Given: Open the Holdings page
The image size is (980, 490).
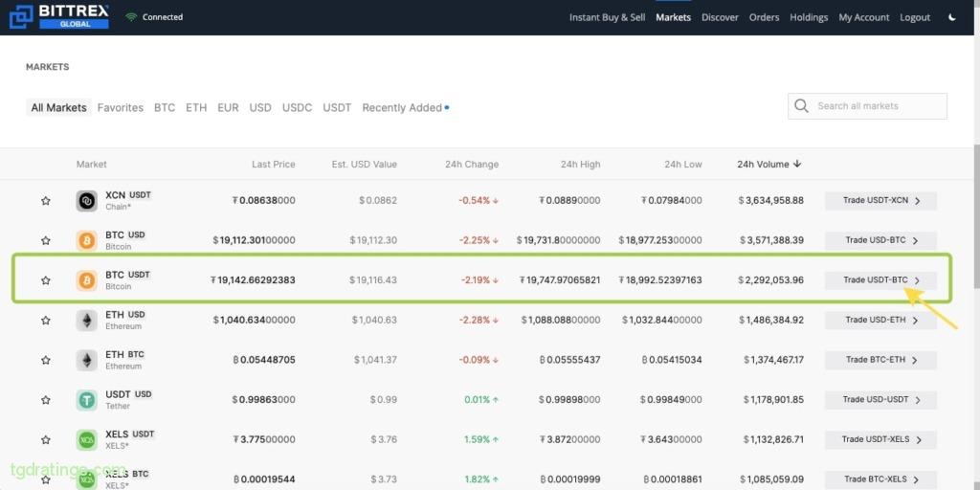Looking at the screenshot, I should [x=809, y=17].
